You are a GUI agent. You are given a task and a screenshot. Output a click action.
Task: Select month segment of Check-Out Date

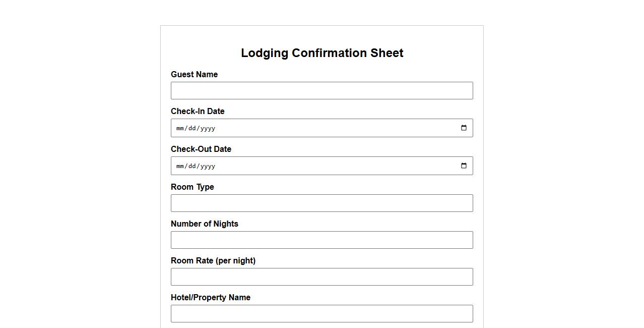click(x=180, y=166)
